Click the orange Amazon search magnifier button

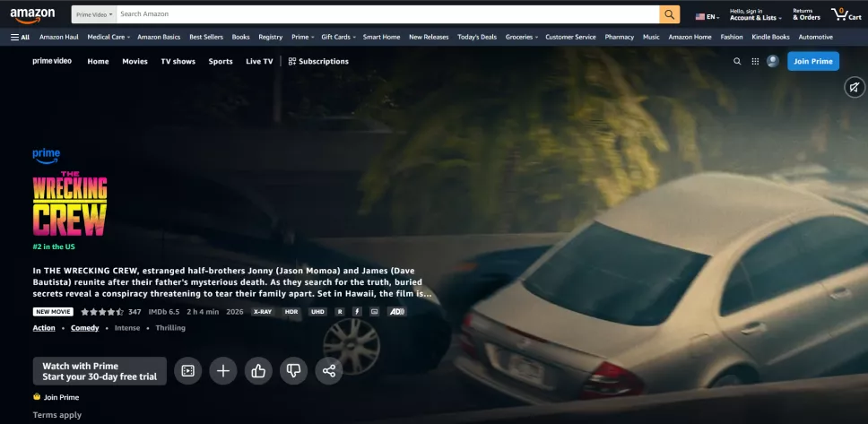coord(669,14)
